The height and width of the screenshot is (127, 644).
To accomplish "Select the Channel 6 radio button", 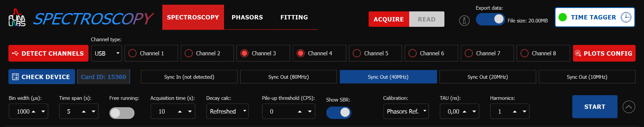I will pos(413,53).
